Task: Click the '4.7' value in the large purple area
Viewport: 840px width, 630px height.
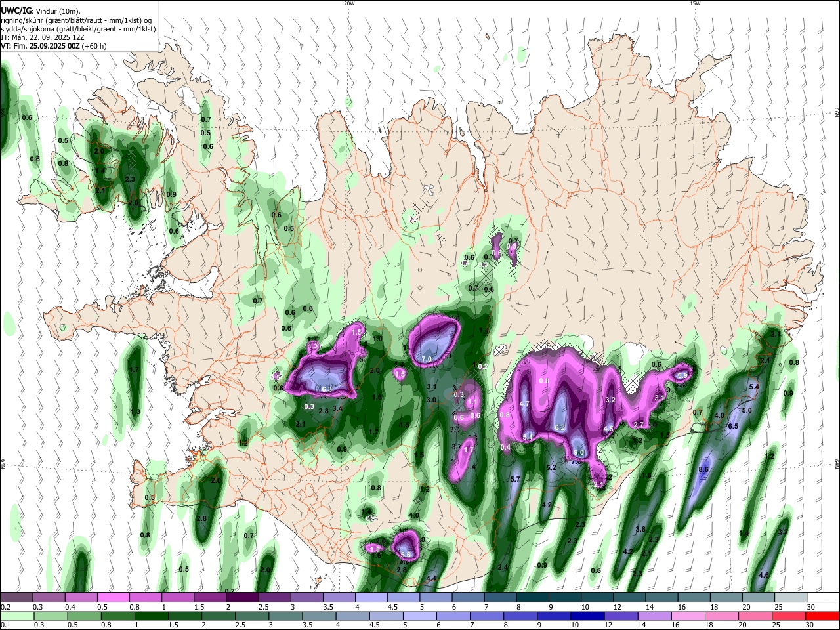Action: tap(524, 404)
